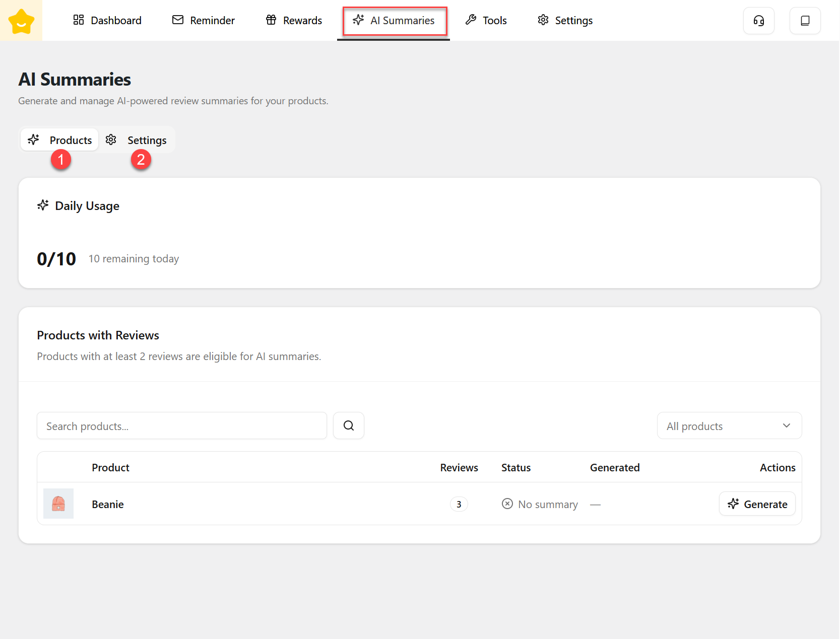Open the headset support icon
The height and width of the screenshot is (639, 840).
point(758,21)
